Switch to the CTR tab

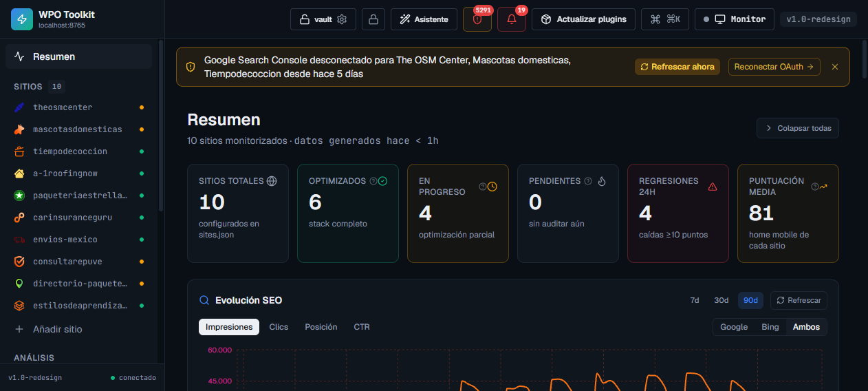pos(362,327)
